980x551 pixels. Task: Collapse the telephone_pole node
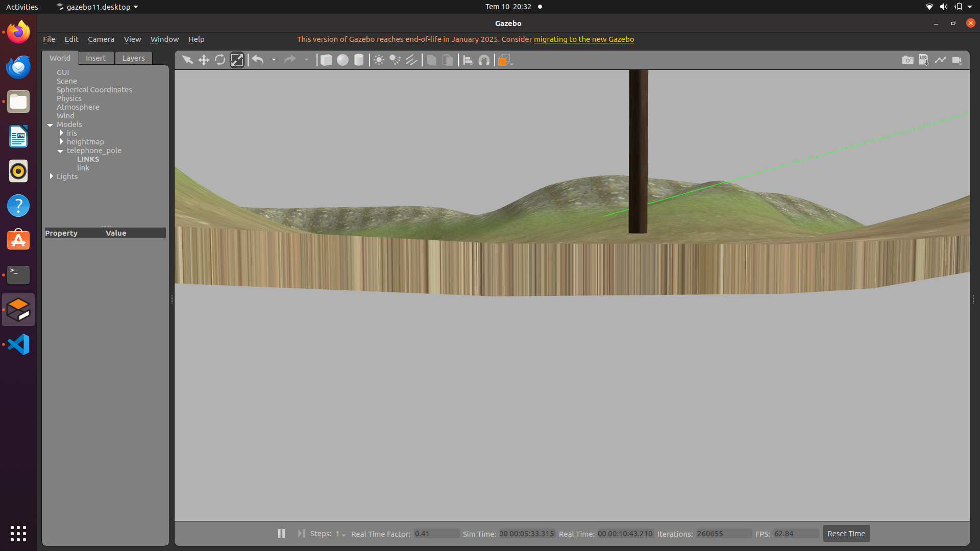(60, 151)
